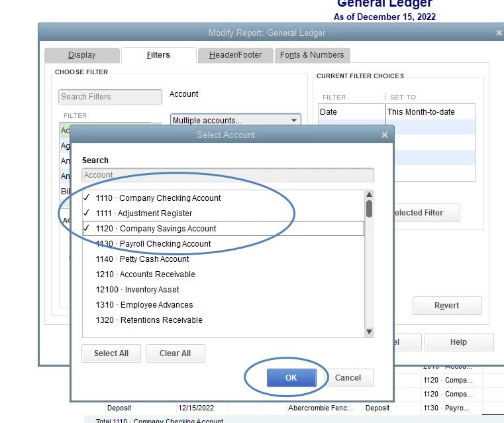Click the Help button
Viewport: 504px width, 423px height.
459,342
